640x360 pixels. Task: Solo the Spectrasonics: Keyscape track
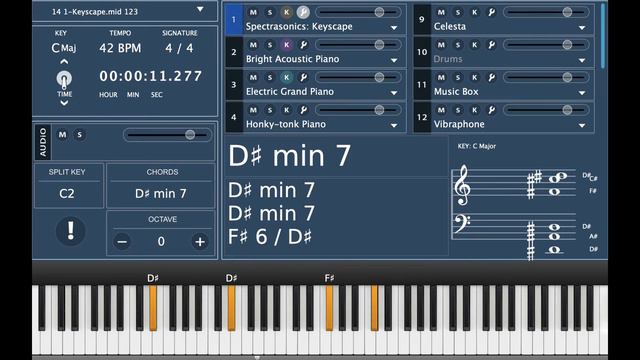[x=270, y=12]
